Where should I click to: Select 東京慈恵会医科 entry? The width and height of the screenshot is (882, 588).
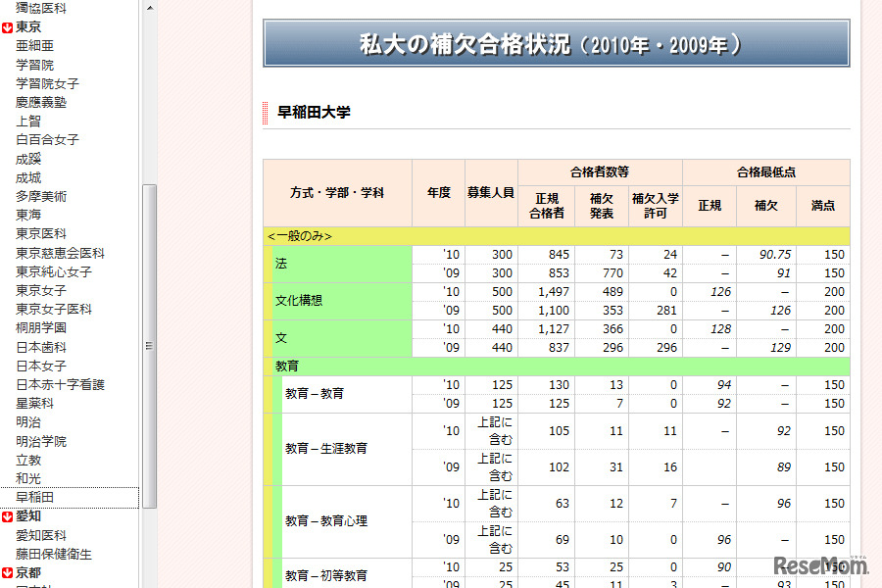(60, 253)
